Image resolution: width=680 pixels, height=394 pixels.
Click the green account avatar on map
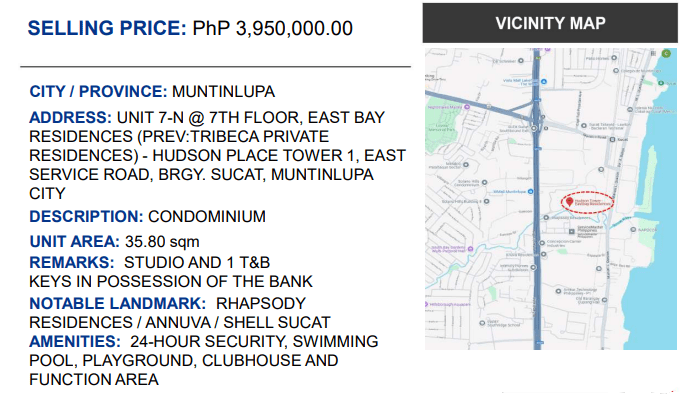[666, 53]
